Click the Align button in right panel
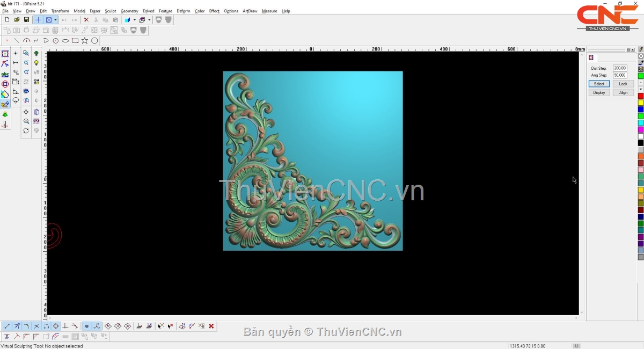Viewport: 644px width, 349px height. click(623, 92)
